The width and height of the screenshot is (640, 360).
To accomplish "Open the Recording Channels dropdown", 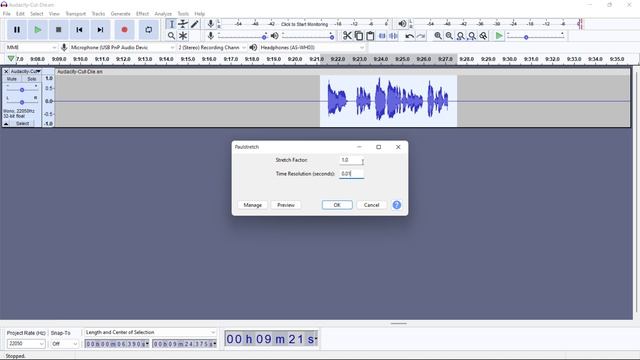I will click(x=212, y=47).
